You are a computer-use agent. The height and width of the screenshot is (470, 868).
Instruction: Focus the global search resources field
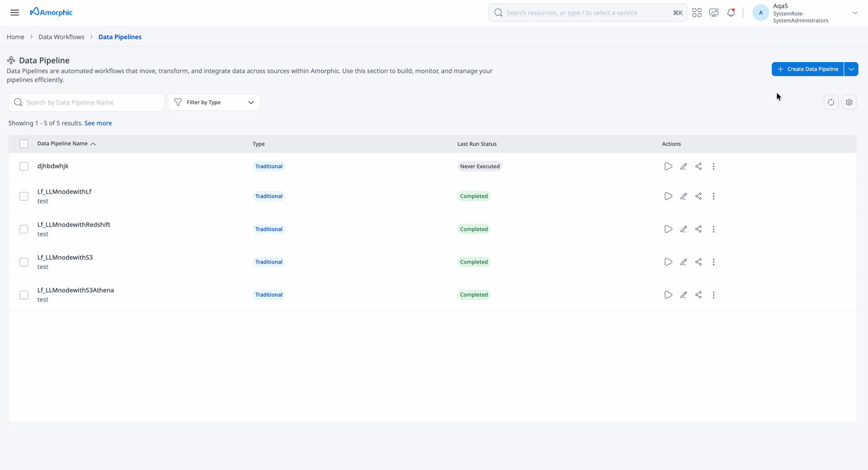[x=587, y=13]
